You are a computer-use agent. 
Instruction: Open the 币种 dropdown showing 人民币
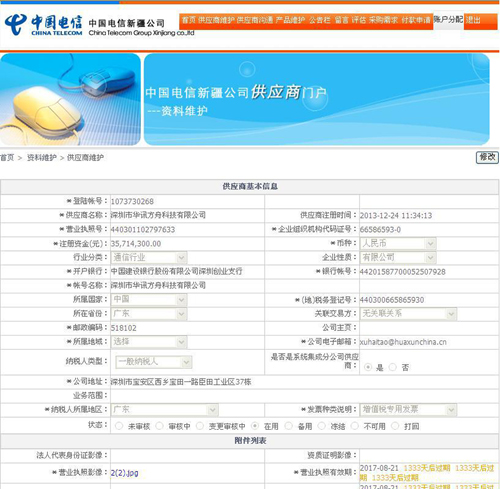click(x=398, y=244)
